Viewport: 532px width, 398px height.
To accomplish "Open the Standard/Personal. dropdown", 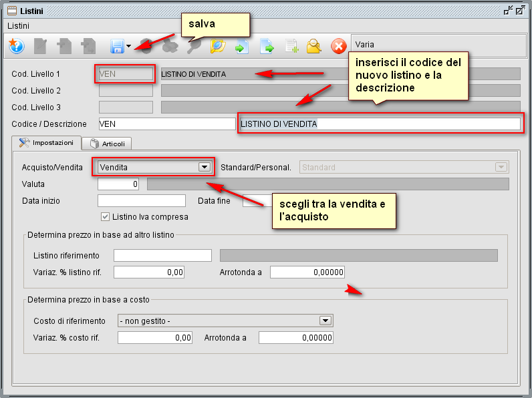I will tap(404, 167).
